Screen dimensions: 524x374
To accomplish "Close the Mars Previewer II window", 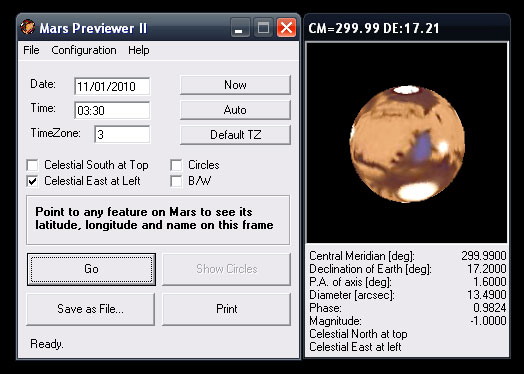I will tap(286, 27).
